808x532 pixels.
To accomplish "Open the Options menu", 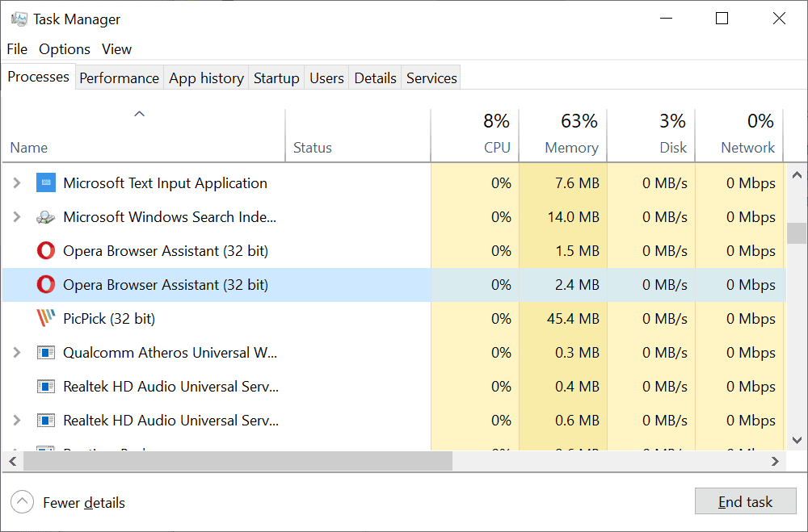I will [65, 49].
